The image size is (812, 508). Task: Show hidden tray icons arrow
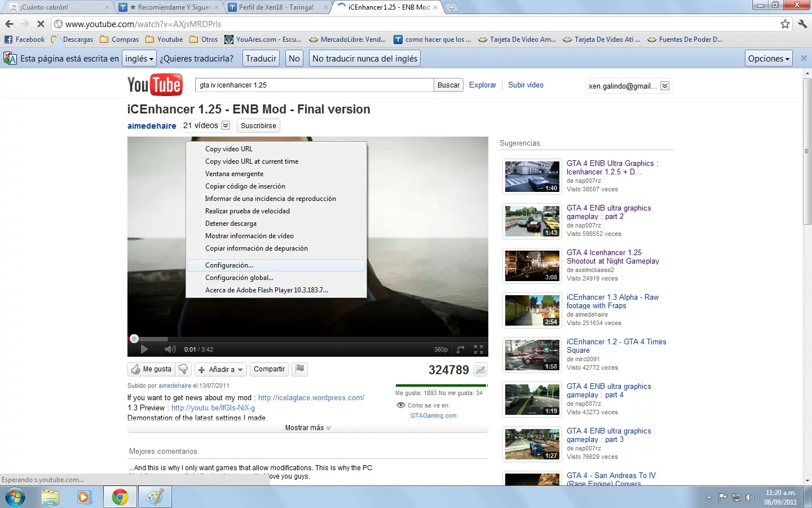point(709,497)
